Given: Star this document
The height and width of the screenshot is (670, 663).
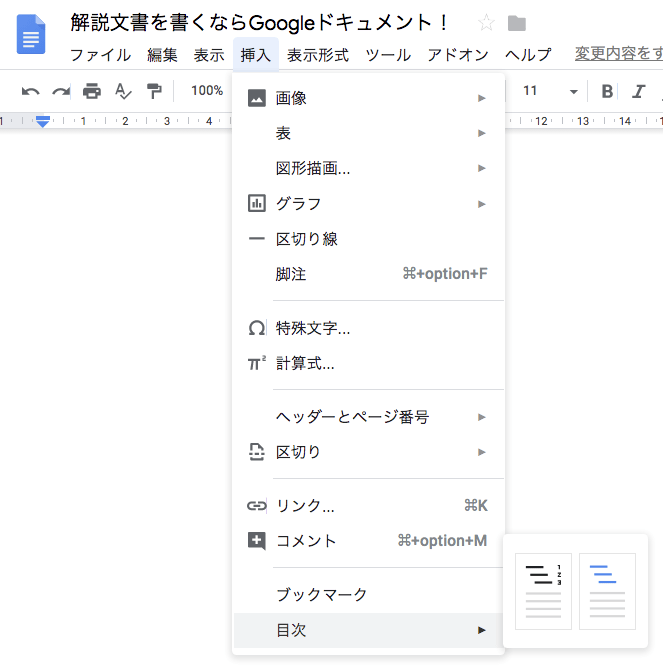Looking at the screenshot, I should (x=486, y=23).
